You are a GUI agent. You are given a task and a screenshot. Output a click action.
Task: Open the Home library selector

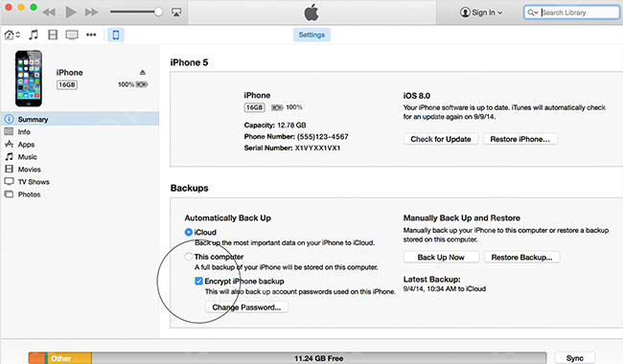click(12, 34)
